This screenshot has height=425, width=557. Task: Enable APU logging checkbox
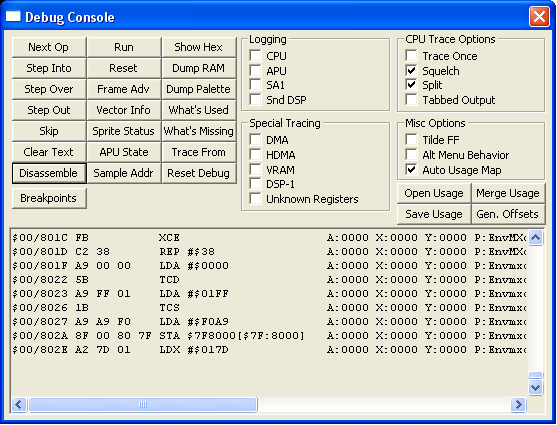(x=255, y=71)
